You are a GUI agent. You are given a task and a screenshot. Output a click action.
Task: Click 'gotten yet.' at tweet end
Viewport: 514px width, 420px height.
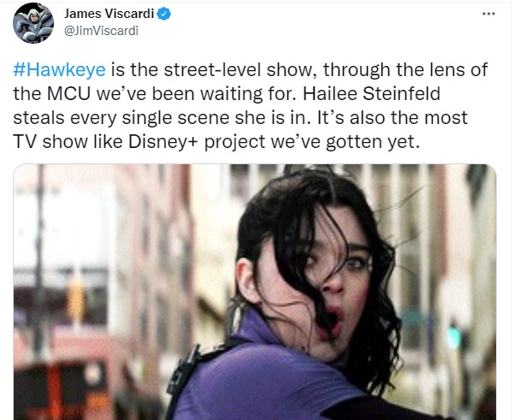pos(373,142)
